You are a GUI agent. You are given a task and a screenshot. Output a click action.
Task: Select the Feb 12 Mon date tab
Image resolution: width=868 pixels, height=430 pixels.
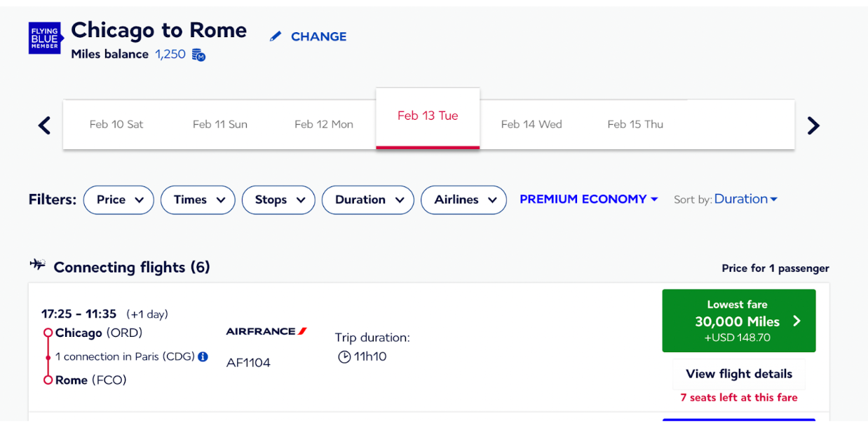pyautogui.click(x=324, y=124)
